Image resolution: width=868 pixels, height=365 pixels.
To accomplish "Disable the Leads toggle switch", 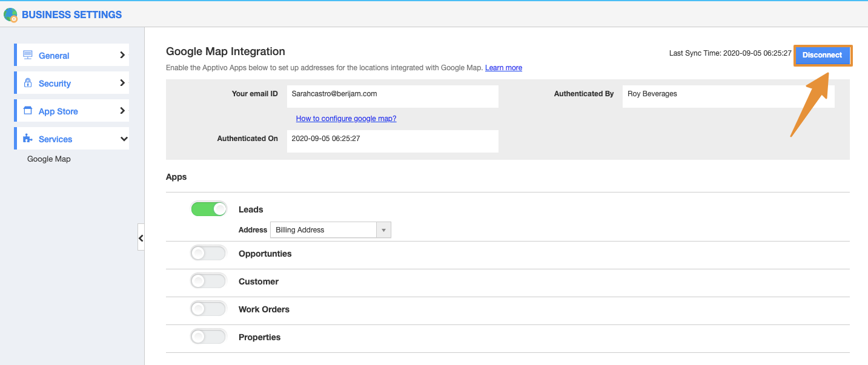I will (208, 209).
